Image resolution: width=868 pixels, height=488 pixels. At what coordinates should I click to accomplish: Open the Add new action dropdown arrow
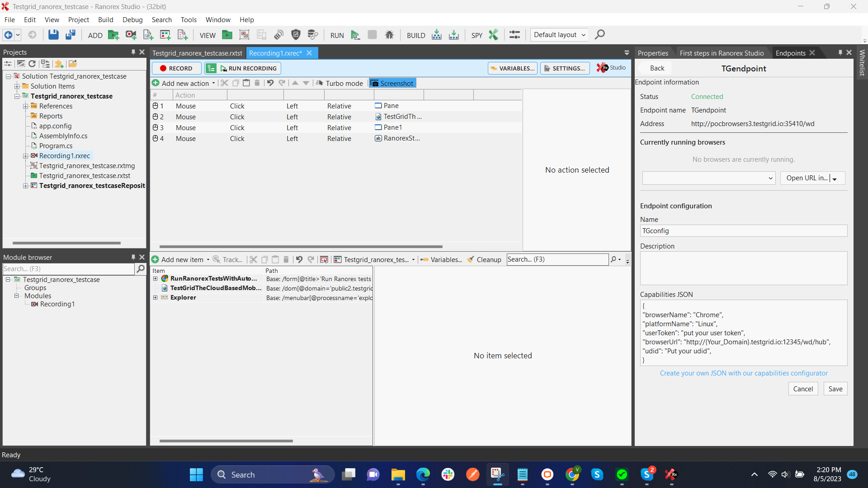(x=213, y=83)
